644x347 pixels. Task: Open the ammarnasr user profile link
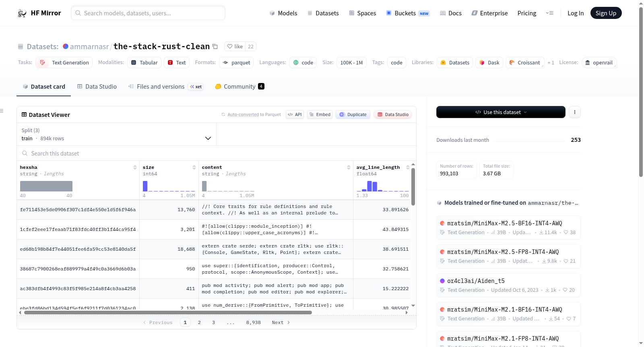[89, 47]
